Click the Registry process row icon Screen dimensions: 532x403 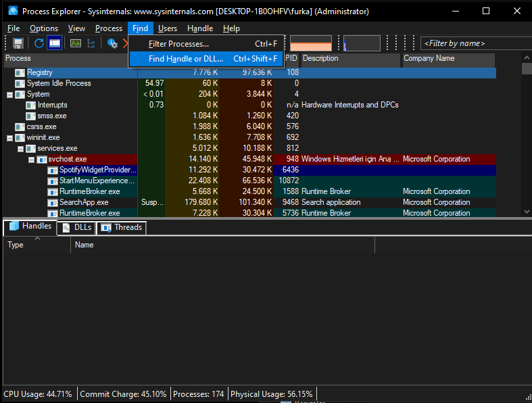[x=20, y=72]
